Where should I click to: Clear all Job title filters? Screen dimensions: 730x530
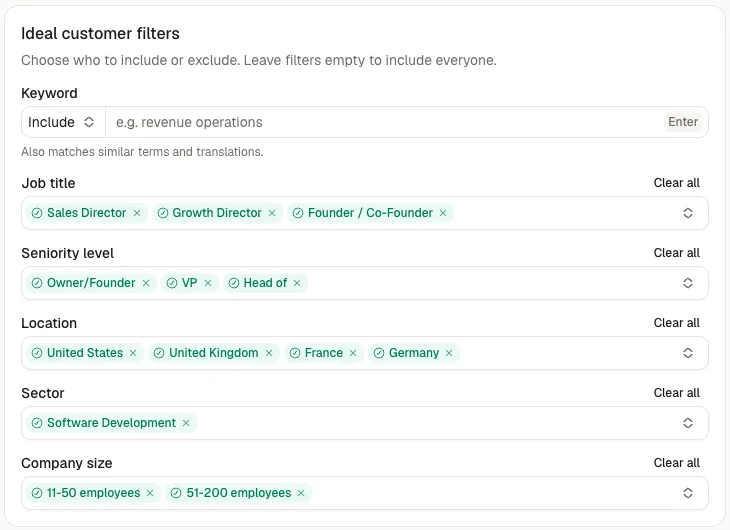(x=676, y=183)
